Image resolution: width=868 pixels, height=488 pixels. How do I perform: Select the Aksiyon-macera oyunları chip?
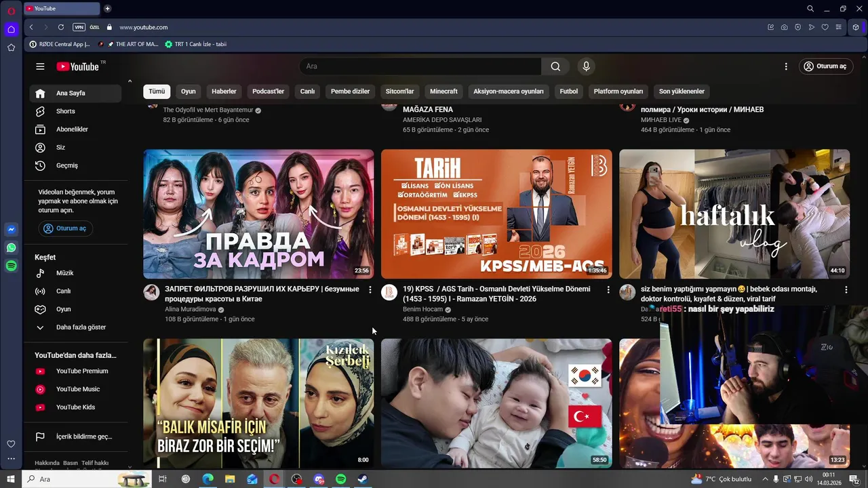pos(509,91)
